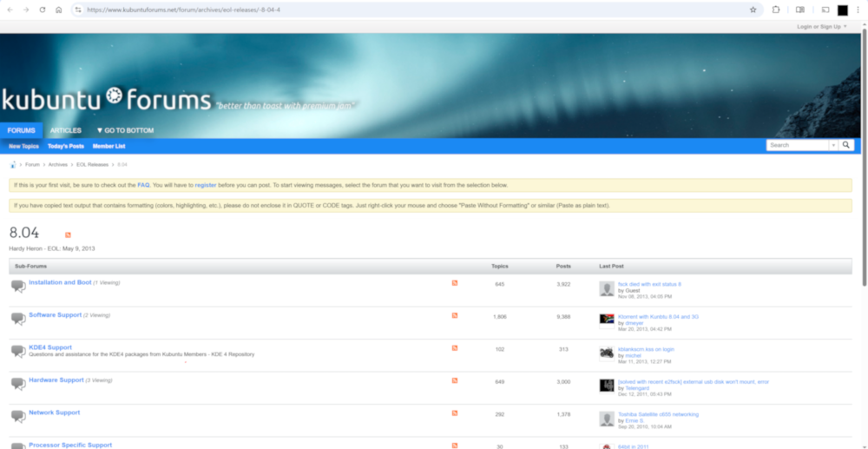Expand the Login or Sign Up dropdown

821,27
